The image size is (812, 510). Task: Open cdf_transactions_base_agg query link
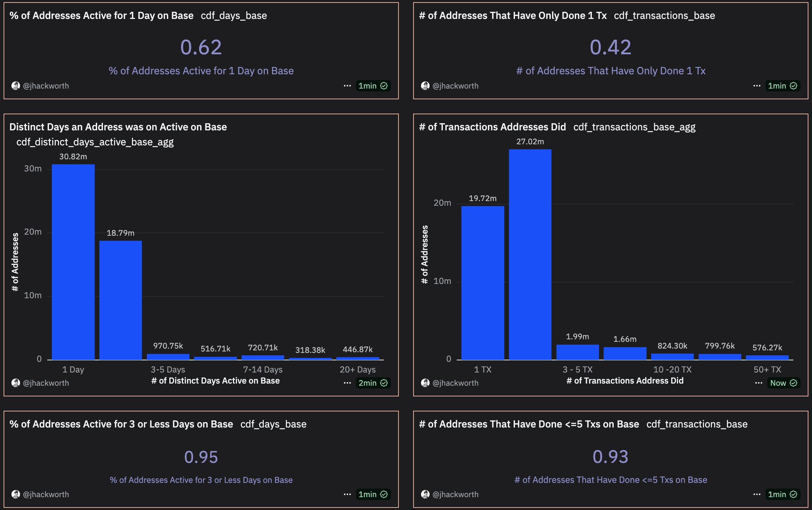[x=634, y=127]
